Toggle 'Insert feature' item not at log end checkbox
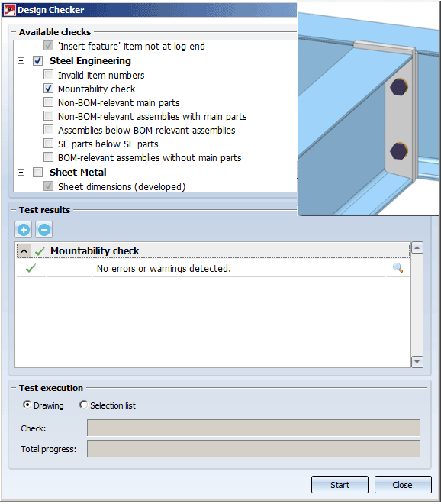Screen dimensions: 441x504 pyautogui.click(x=49, y=46)
